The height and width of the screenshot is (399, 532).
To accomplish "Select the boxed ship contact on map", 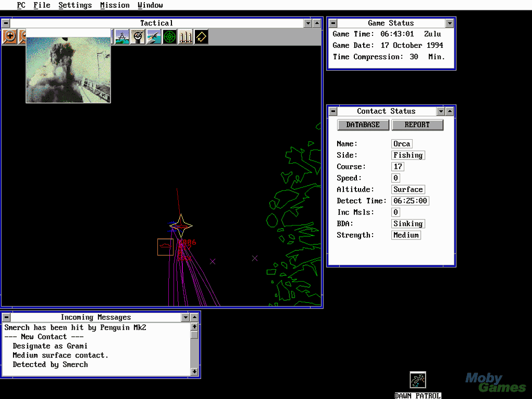I will click(165, 247).
